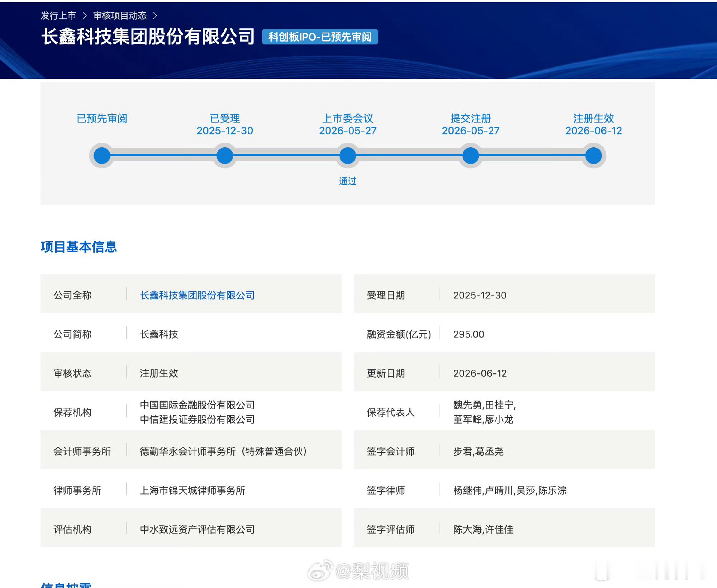Click the 已受理 2025-12-30 stage label
717x588 pixels.
point(225,124)
